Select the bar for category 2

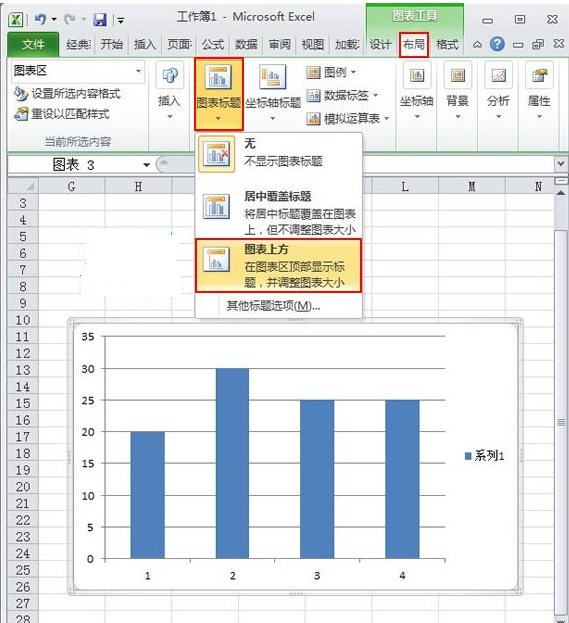tap(232, 463)
